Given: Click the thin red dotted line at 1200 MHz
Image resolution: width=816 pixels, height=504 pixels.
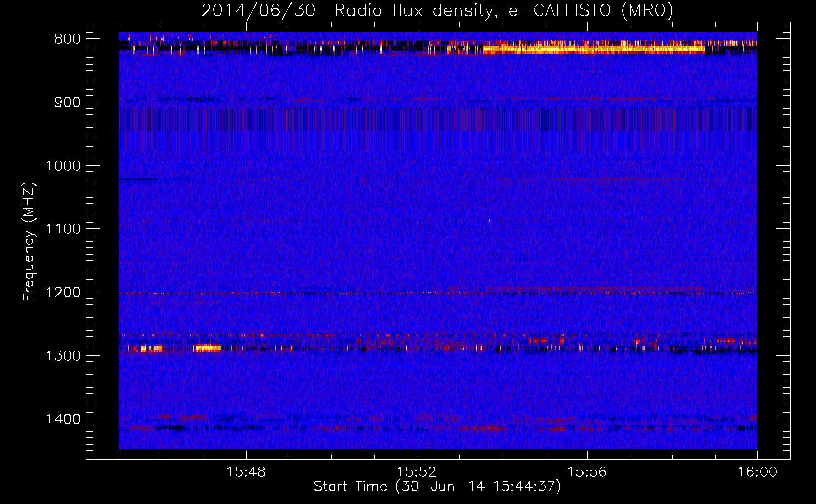Looking at the screenshot, I should 438,293.
